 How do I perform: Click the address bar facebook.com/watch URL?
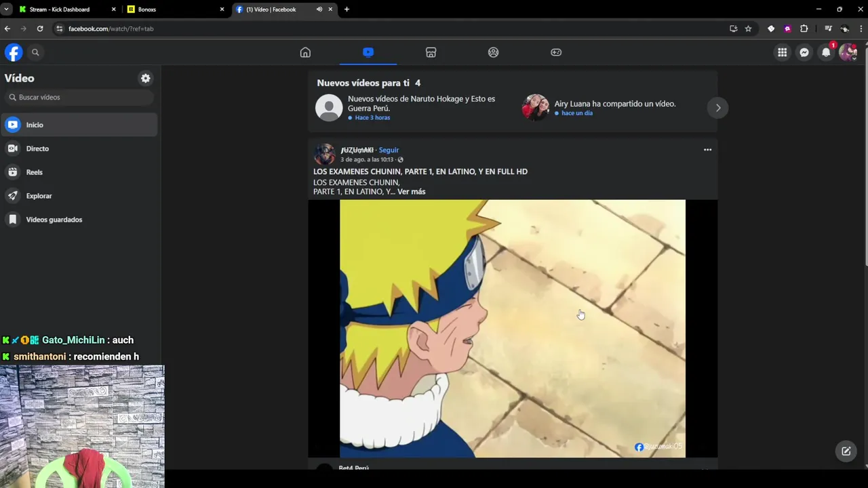click(111, 28)
